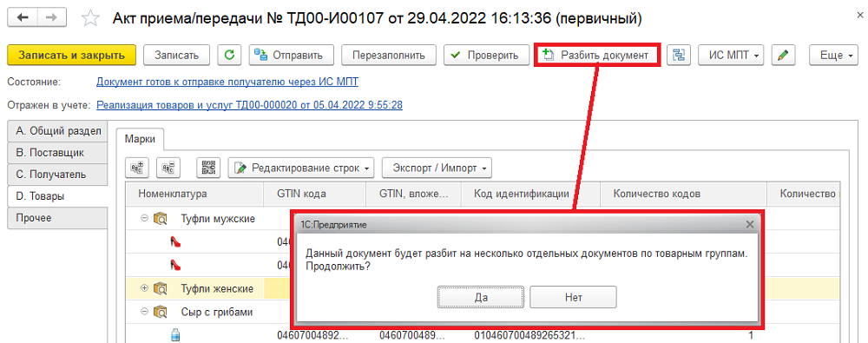This screenshot has height=343, width=868.
Task: Go back with the left arrow button
Action: pyautogui.click(x=23, y=17)
